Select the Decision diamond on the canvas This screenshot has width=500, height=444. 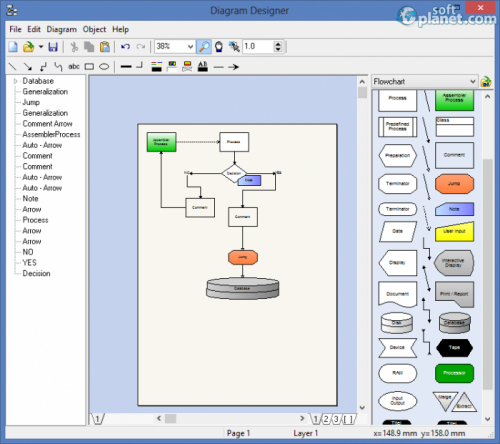[234, 173]
